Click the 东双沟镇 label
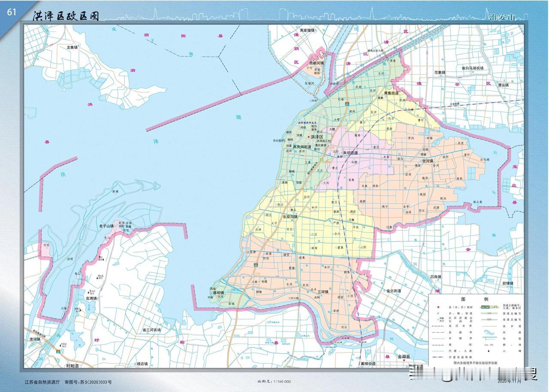The image size is (549, 392). (x=290, y=217)
